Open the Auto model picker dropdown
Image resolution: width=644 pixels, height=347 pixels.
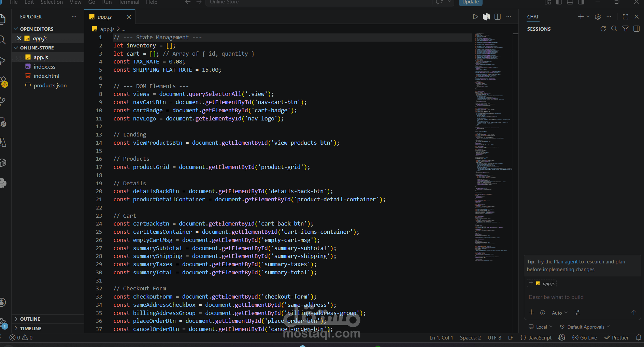pyautogui.click(x=560, y=313)
